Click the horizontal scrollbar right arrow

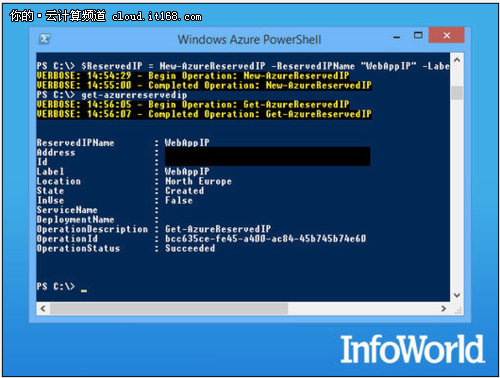[x=443, y=308]
